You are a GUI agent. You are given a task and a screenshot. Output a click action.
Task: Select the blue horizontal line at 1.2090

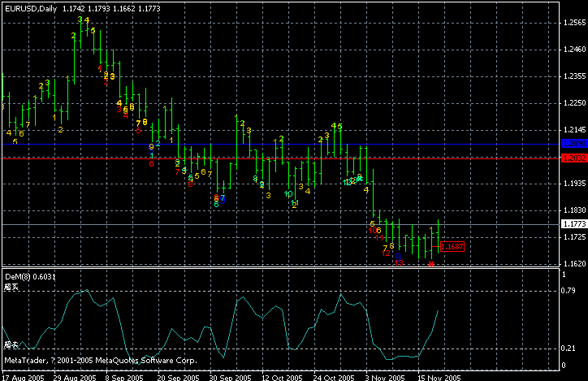coord(280,144)
